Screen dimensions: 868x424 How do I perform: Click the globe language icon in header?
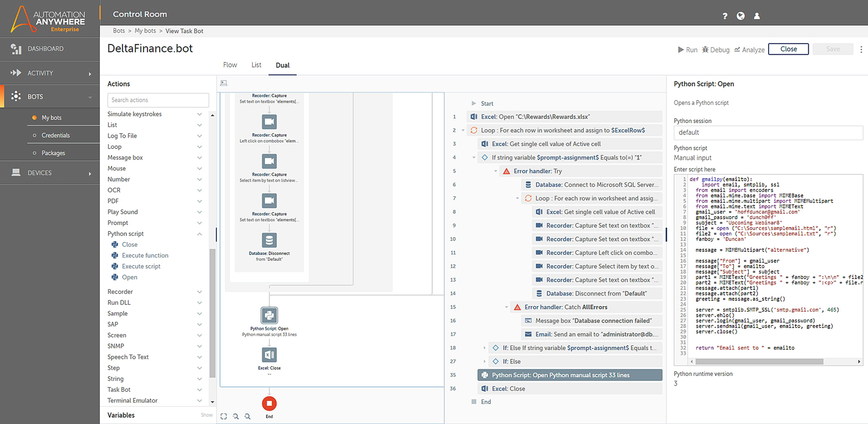[740, 16]
